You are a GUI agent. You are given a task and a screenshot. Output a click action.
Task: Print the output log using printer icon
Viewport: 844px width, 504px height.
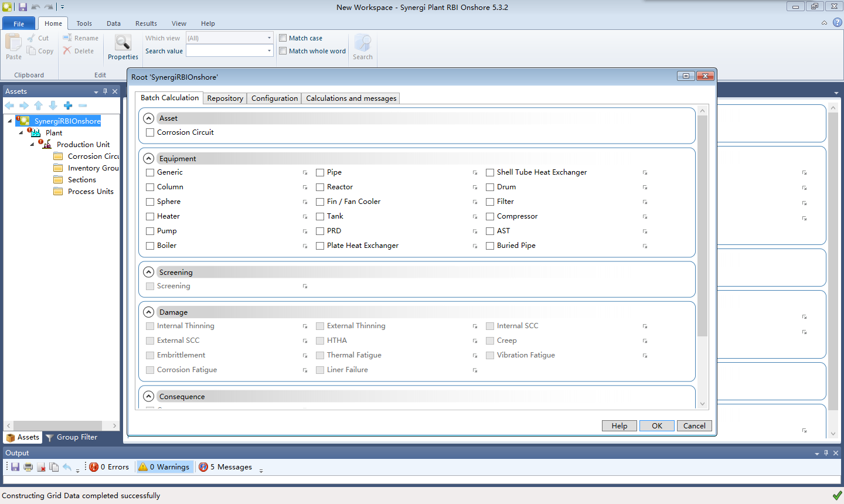(x=28, y=467)
